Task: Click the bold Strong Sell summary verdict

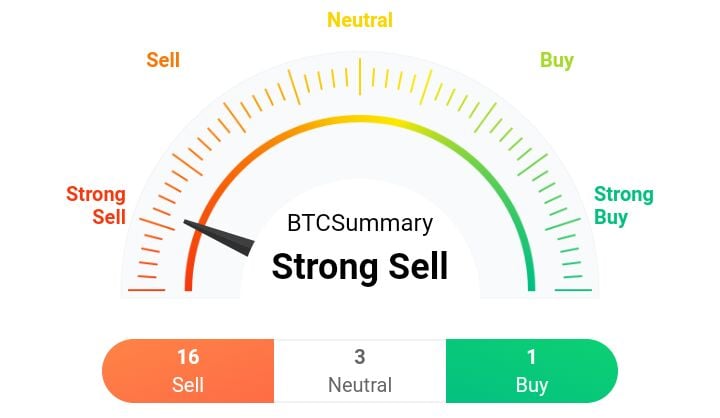Action: pos(360,267)
